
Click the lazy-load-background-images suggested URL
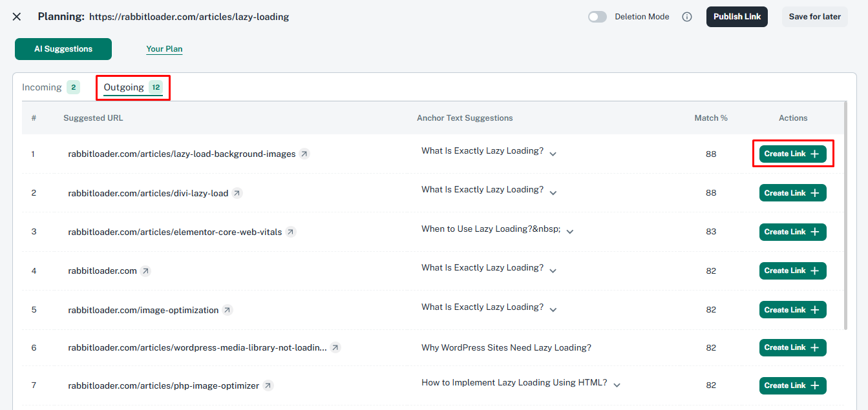pos(182,154)
